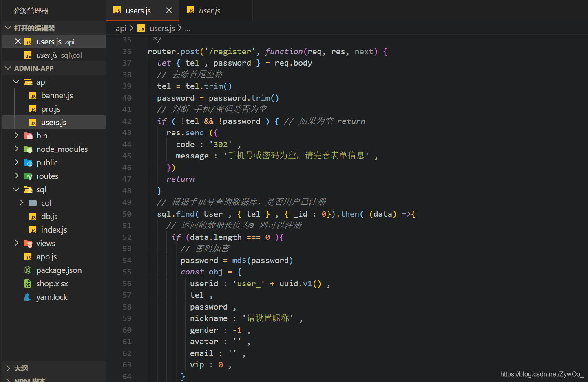Click the breadcrumb ellipsis
The height and width of the screenshot is (382, 588).
pos(188,29)
